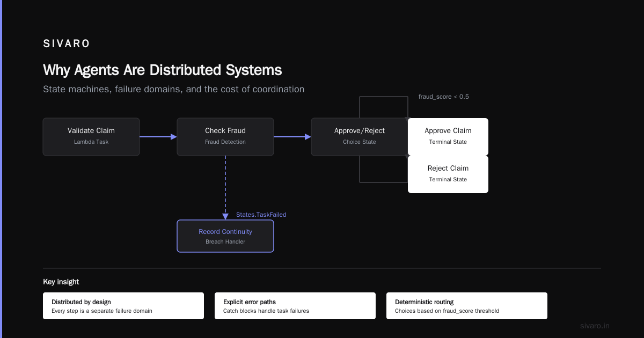Open the 'Distributed by design' insight card
Screen dimensions: 644x338
click(123, 306)
